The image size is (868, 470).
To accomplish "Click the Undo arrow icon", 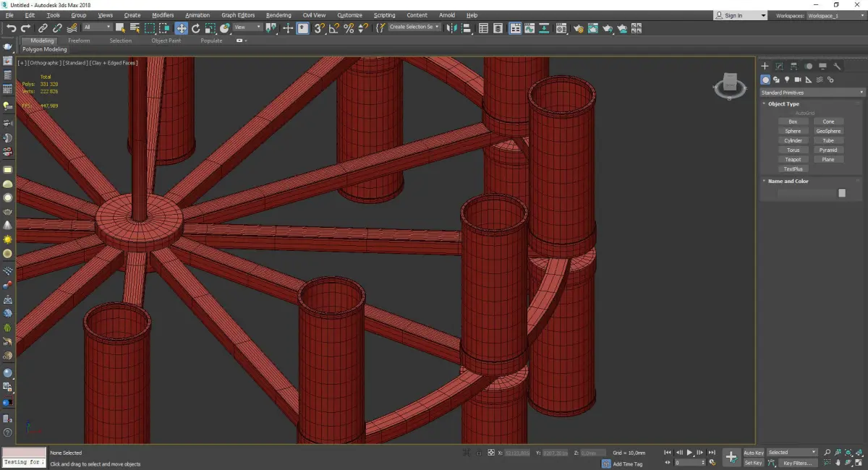I will 12,28.
